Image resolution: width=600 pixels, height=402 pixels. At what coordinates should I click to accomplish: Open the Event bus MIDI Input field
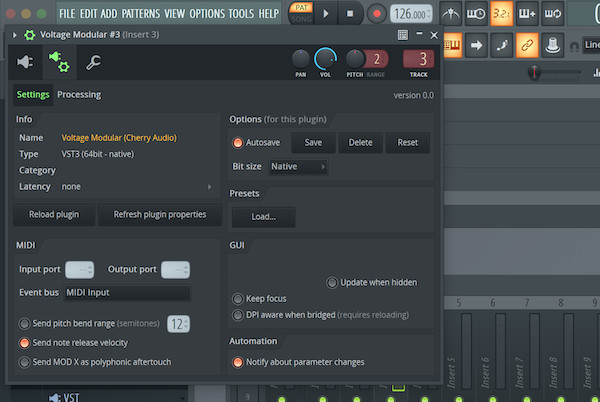(x=127, y=293)
